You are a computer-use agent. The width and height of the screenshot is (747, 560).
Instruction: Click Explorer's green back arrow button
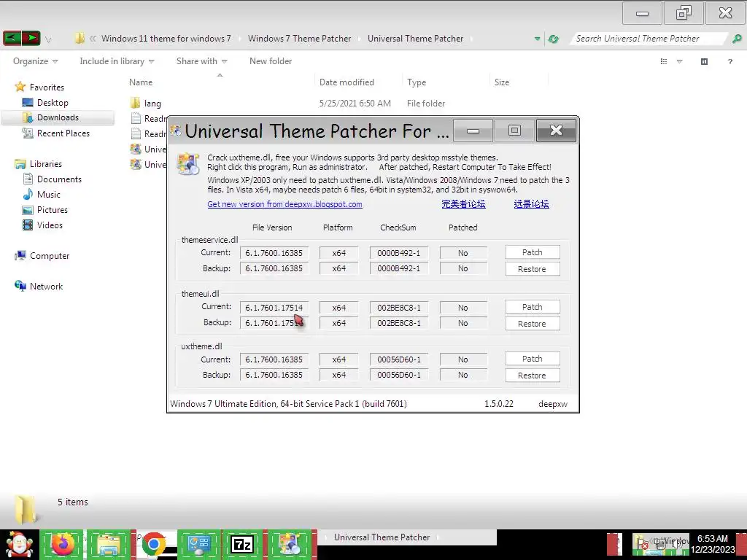click(12, 38)
